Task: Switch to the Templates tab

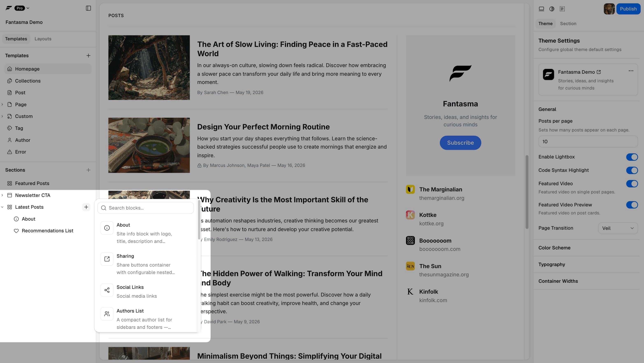Action: 16,39
